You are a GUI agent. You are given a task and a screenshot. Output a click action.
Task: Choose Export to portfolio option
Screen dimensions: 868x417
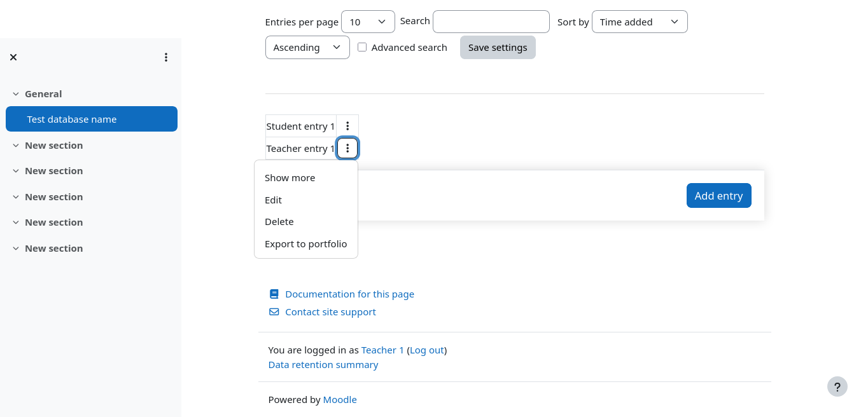(306, 244)
